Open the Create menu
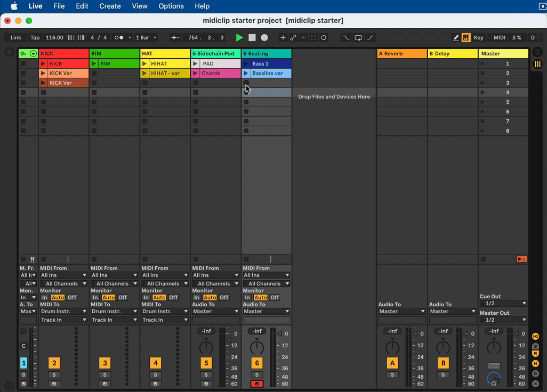The height and width of the screenshot is (392, 547). 110,6
